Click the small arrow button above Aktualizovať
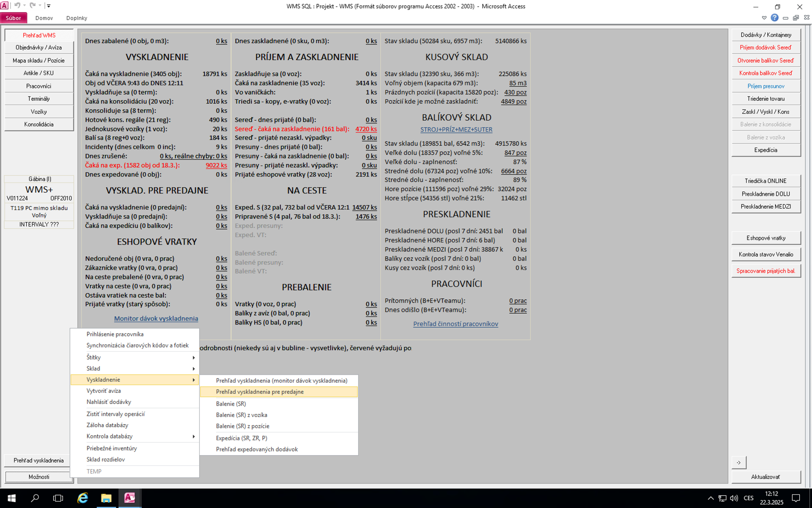This screenshot has width=812, height=508. click(x=738, y=462)
